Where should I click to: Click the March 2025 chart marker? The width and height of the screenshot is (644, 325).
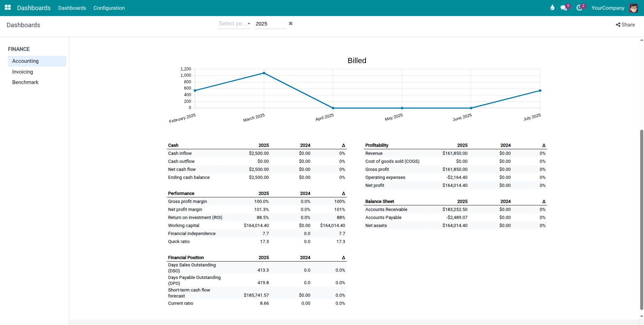pos(264,74)
